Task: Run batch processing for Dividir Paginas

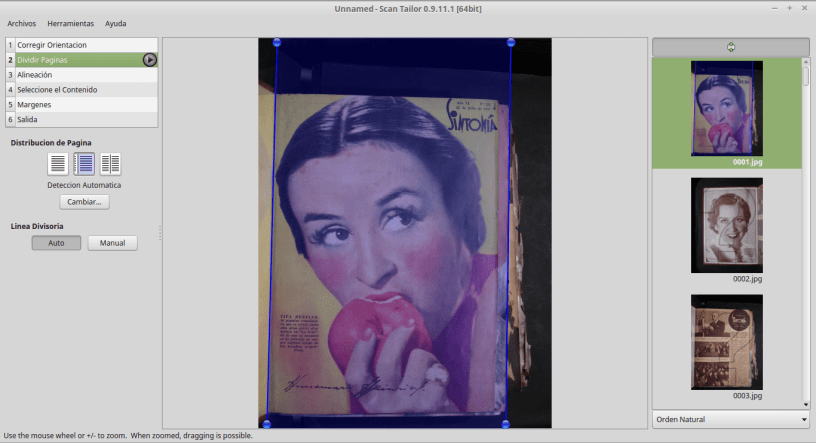Action: pos(149,60)
